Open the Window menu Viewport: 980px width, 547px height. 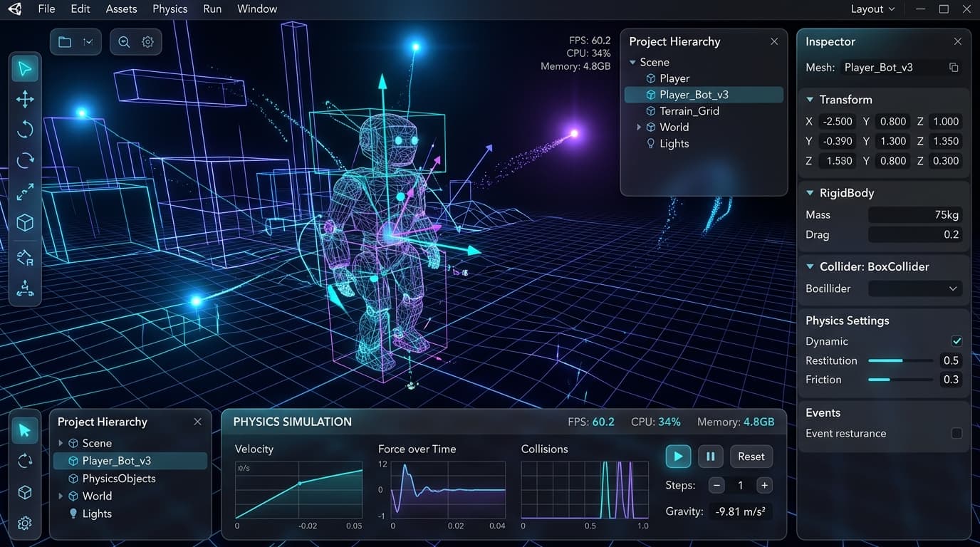(x=257, y=9)
